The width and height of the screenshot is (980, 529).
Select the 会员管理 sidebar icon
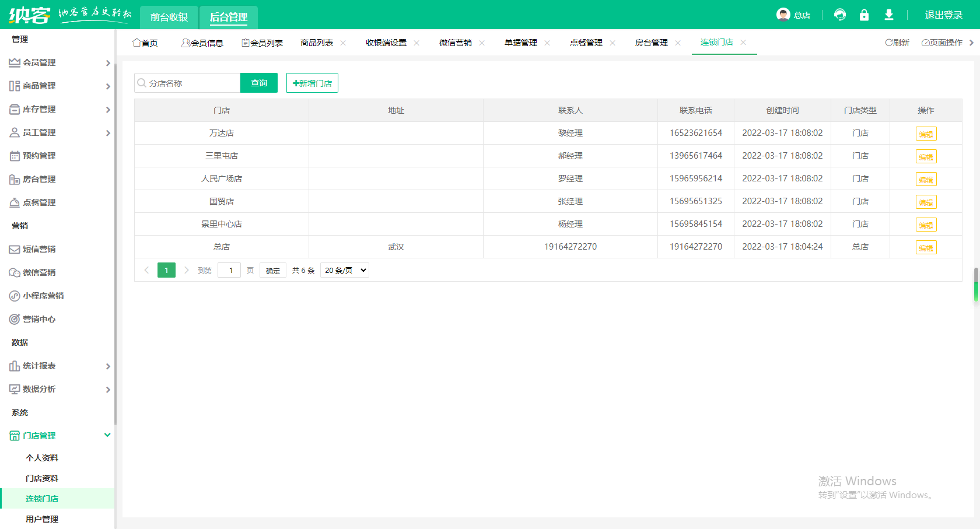[x=16, y=62]
